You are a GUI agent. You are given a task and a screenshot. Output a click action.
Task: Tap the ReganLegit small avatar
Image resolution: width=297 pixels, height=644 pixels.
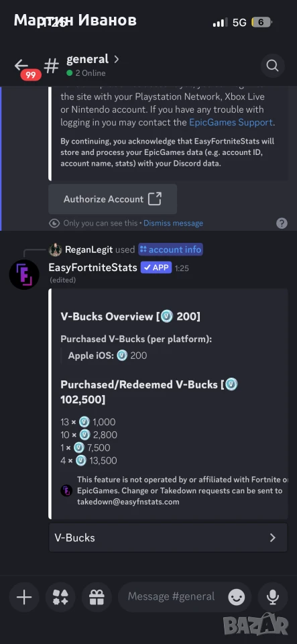point(56,250)
